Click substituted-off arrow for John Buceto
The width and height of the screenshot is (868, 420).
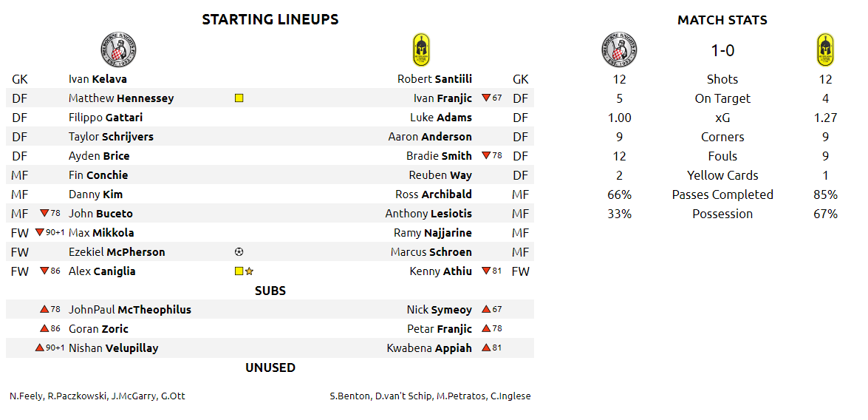[44, 213]
